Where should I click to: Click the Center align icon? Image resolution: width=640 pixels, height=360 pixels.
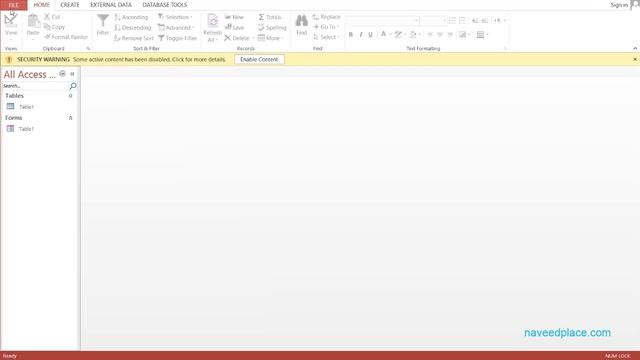[440, 35]
